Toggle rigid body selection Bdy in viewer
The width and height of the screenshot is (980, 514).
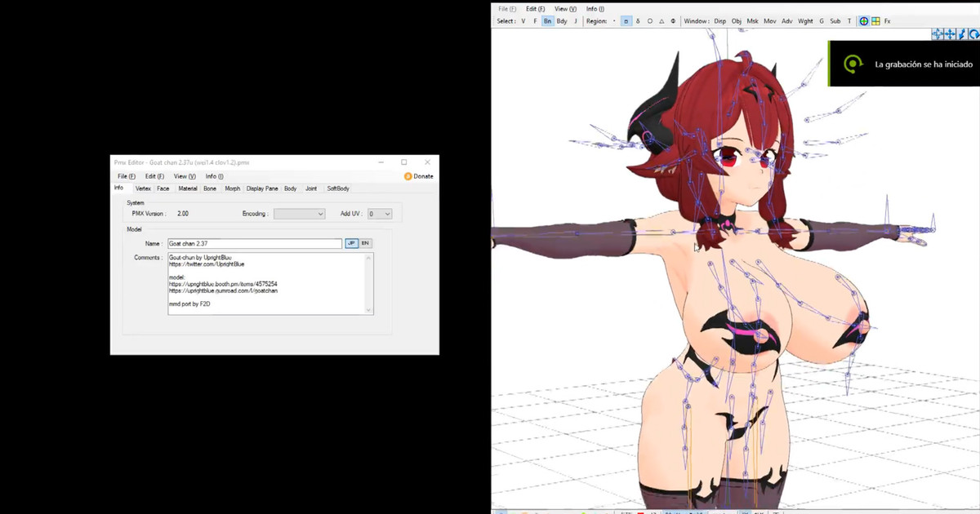pos(562,21)
